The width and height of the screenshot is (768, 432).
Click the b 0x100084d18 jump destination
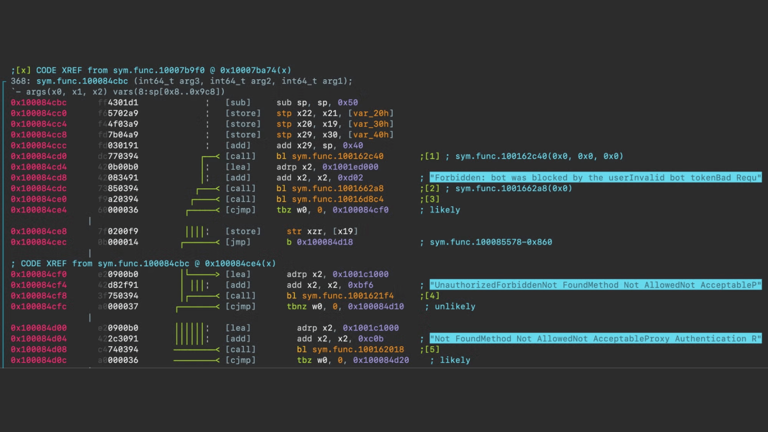click(x=325, y=242)
